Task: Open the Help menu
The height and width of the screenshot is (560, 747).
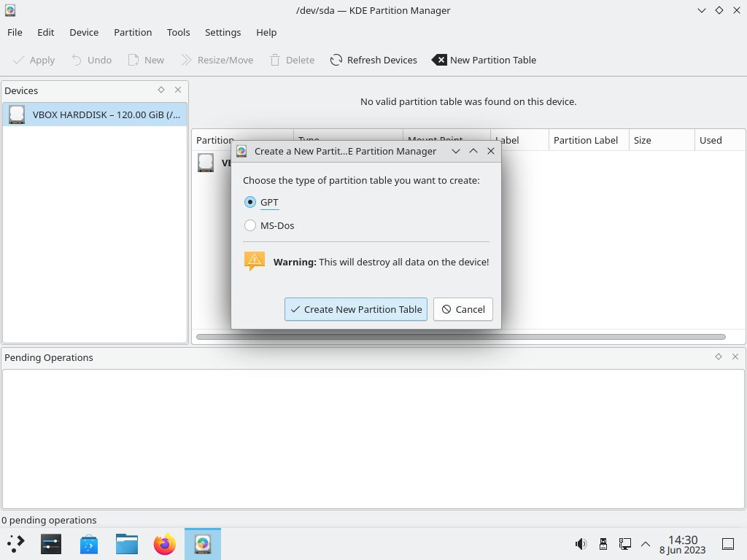Action: coord(266,32)
